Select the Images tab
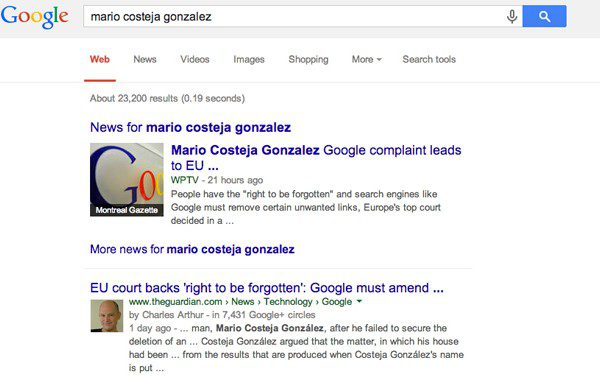 pos(249,59)
